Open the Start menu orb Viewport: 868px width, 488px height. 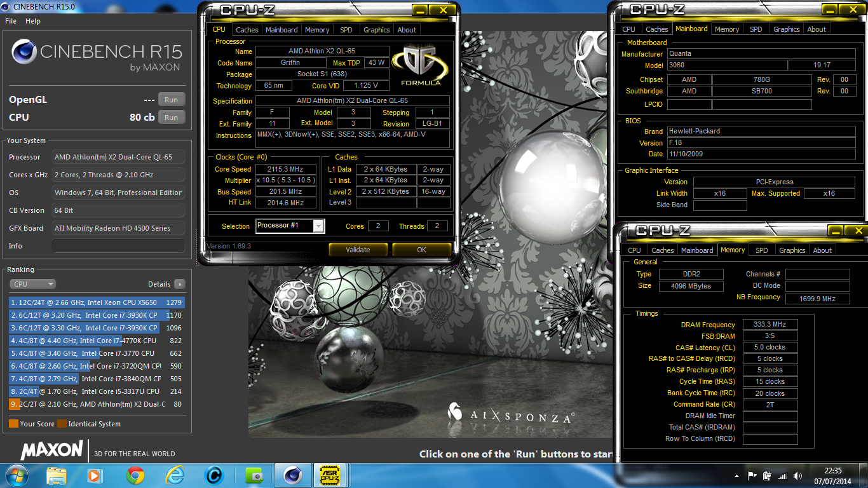pos(16,475)
